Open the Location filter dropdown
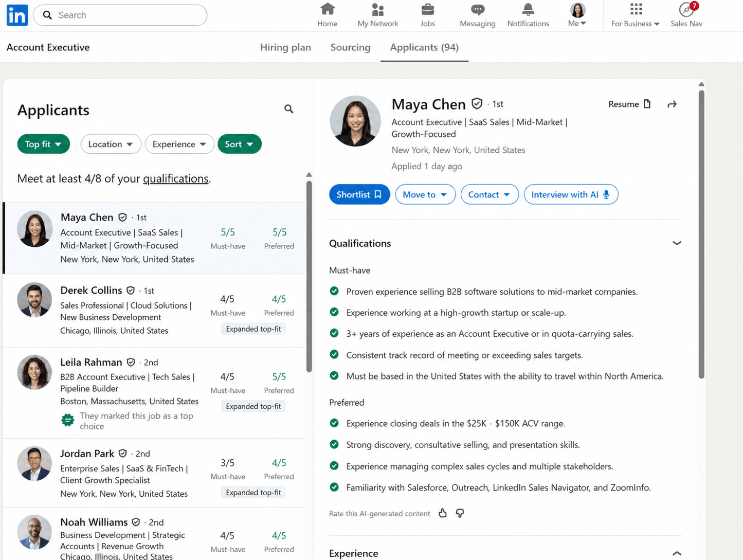 tap(111, 144)
